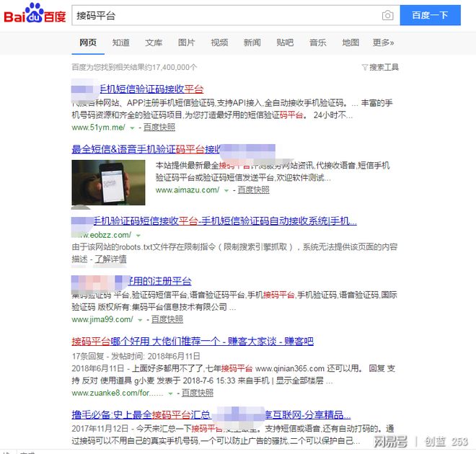Click the phone thumbnail image

(x=108, y=182)
